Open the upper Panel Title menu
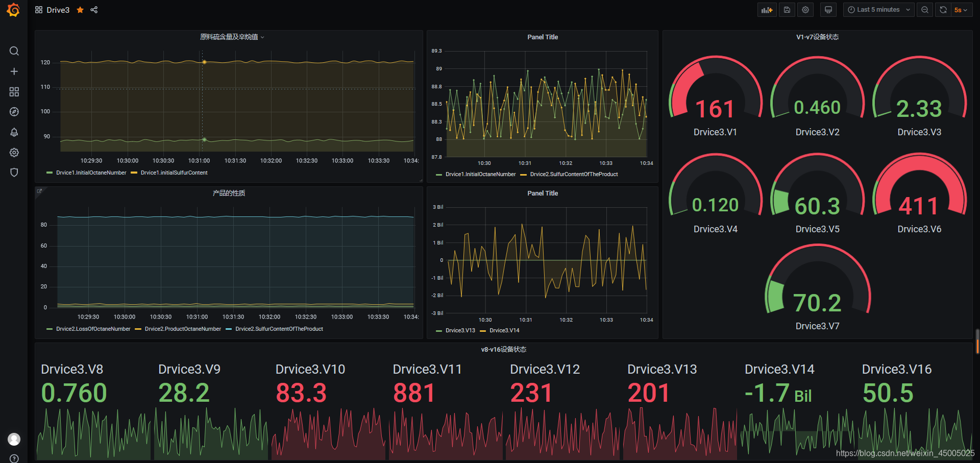Screen dimensions: 980x463 [543, 37]
